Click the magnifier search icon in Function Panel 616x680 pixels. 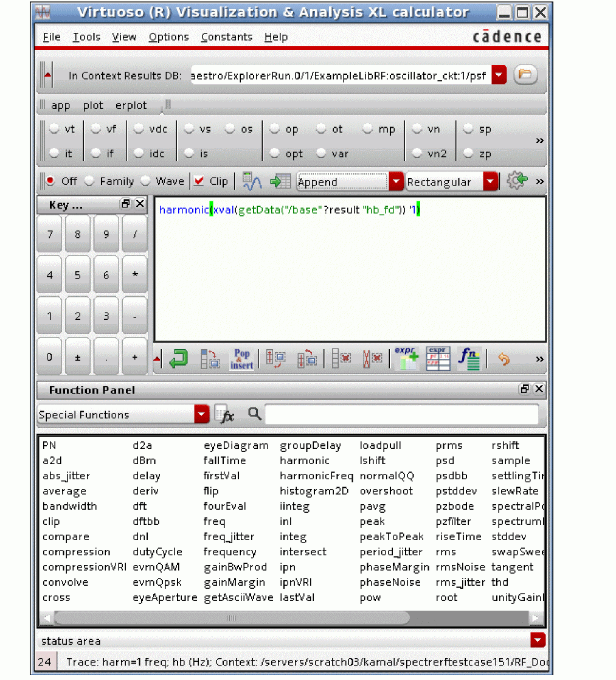click(254, 414)
